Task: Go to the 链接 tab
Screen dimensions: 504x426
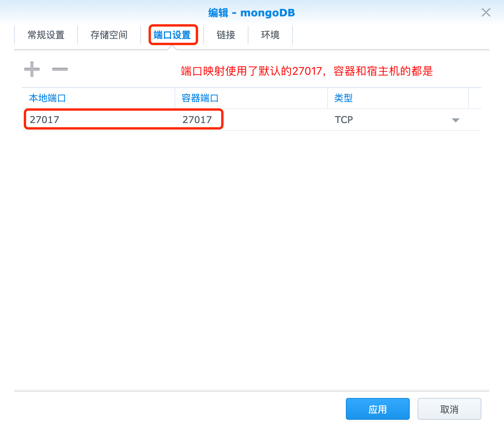Action: click(x=226, y=35)
